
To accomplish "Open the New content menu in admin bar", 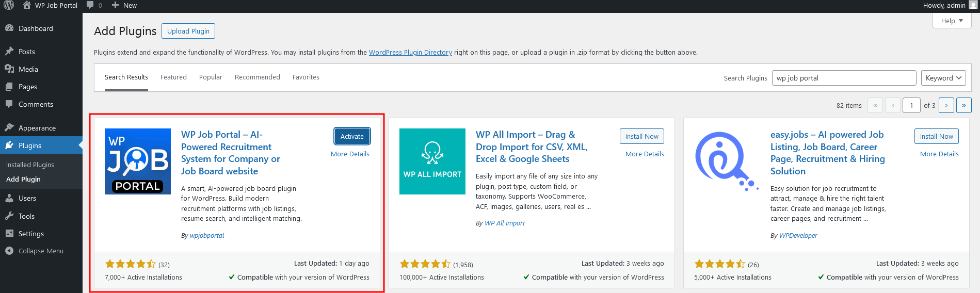I will tap(124, 5).
